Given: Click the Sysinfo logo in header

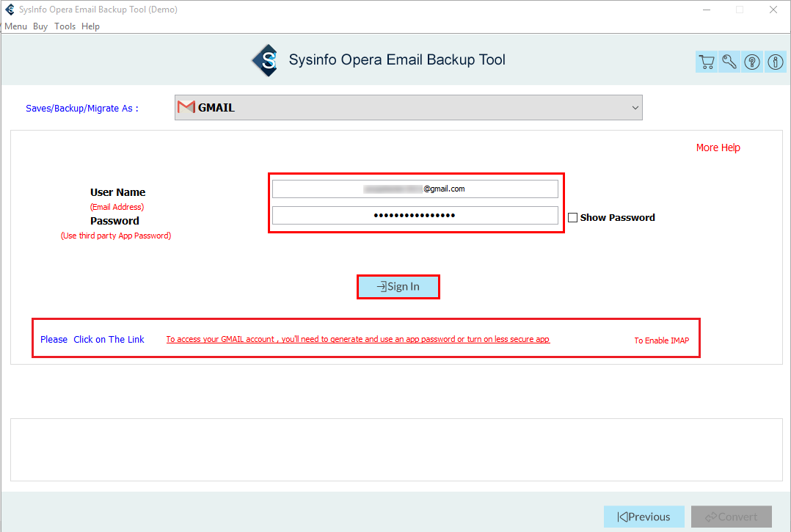Looking at the screenshot, I should [x=266, y=60].
